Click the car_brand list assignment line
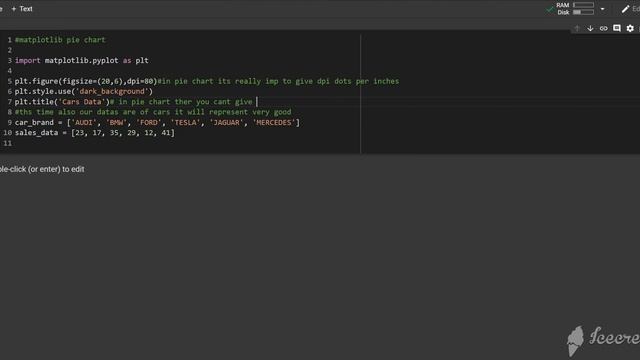Image resolution: width=640 pixels, height=360 pixels. click(157, 122)
